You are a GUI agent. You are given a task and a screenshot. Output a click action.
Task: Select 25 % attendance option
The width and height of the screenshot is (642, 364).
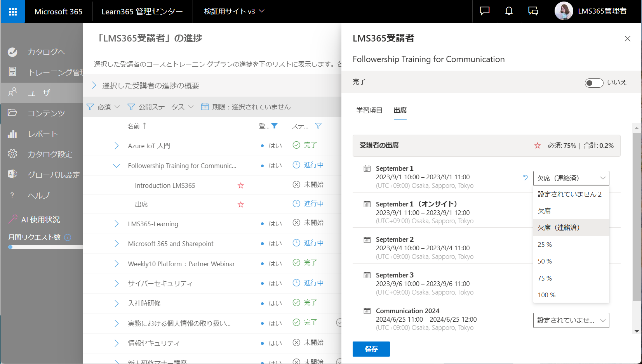pyautogui.click(x=571, y=244)
